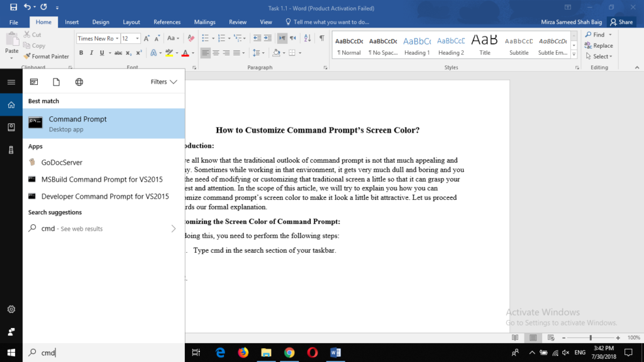Toggle Underline formatting
This screenshot has height=362, width=644.
102,53
